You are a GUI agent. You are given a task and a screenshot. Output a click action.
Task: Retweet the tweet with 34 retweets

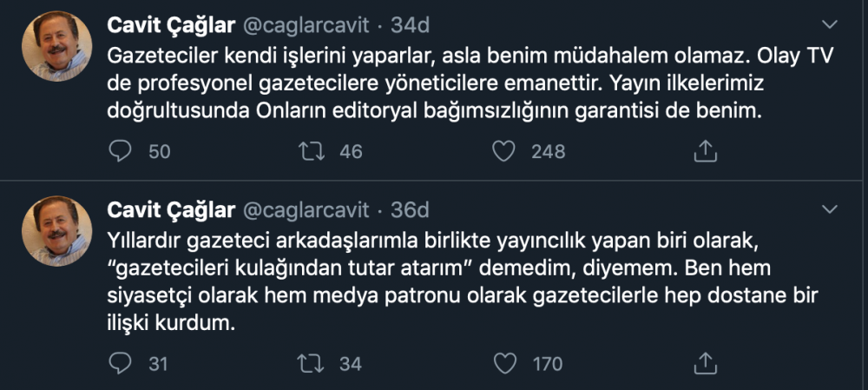(x=312, y=363)
